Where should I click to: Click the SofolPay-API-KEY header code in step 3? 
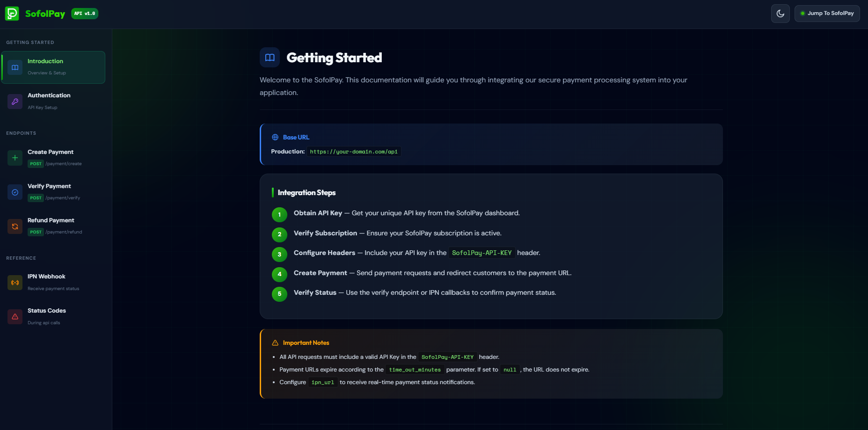click(x=482, y=253)
